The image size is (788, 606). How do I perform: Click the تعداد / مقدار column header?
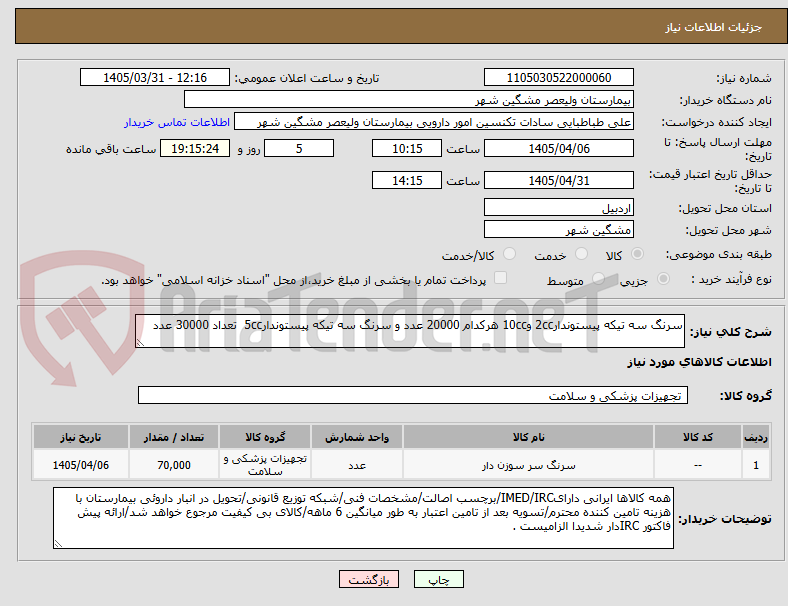pos(174,437)
